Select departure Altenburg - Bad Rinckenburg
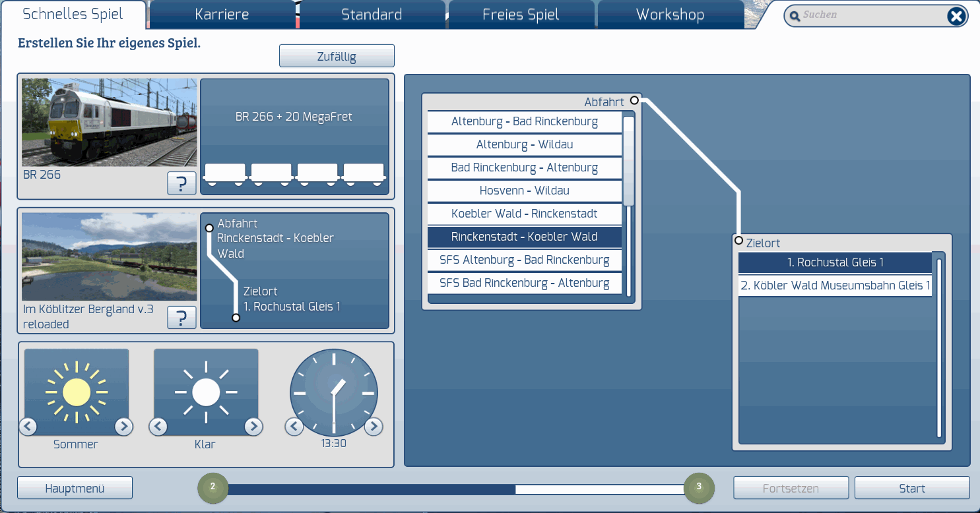980x513 pixels. (x=525, y=121)
